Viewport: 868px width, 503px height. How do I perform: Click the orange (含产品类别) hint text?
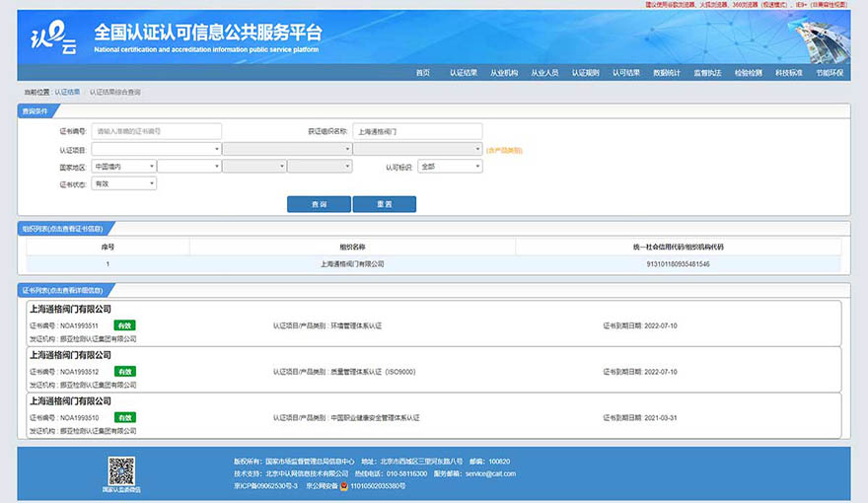[504, 150]
